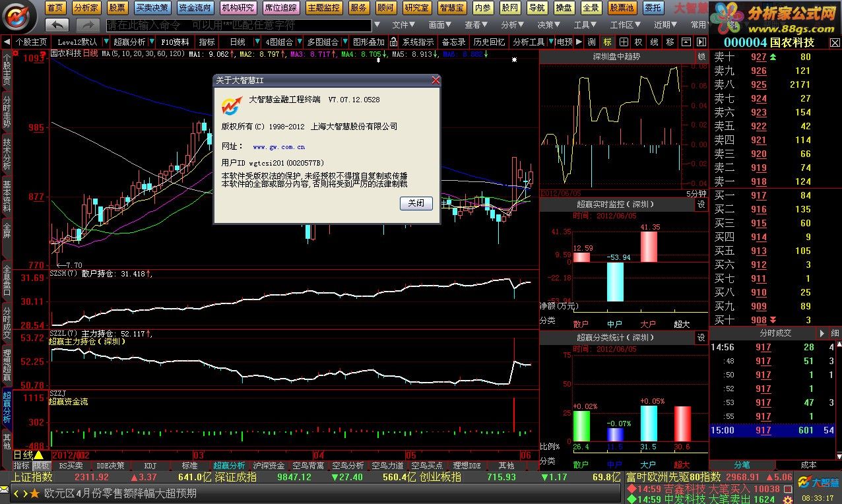The width and height of the screenshot is (842, 504).
Task: Switch to the 分时走势 side tab
Action: (x=7, y=111)
